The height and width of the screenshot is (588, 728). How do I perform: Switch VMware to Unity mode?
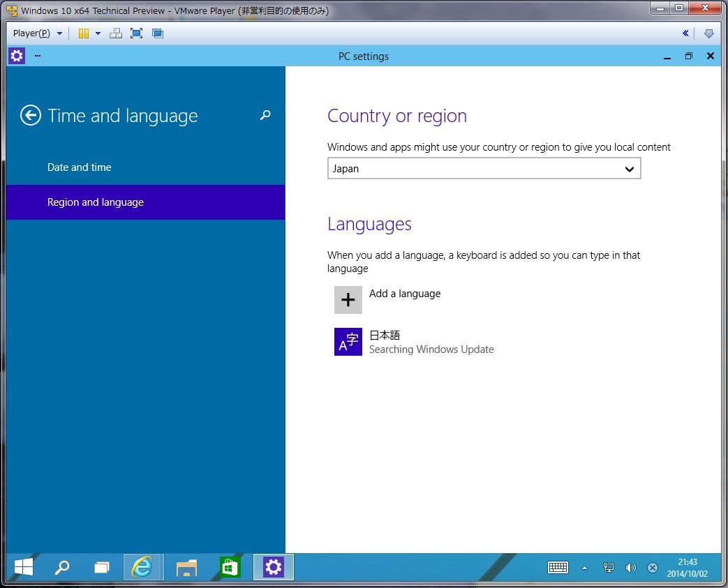point(158,33)
